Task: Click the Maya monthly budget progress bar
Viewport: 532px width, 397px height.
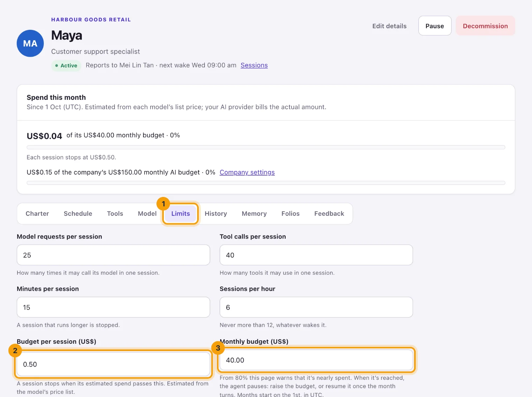Action: pyautogui.click(x=266, y=148)
